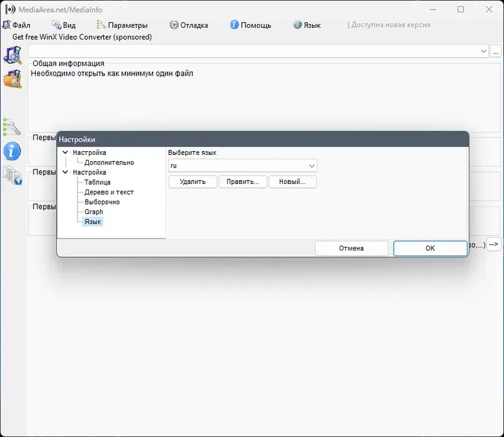Click the --> arrow button behind dialog
This screenshot has height=437, width=504.
tap(494, 244)
